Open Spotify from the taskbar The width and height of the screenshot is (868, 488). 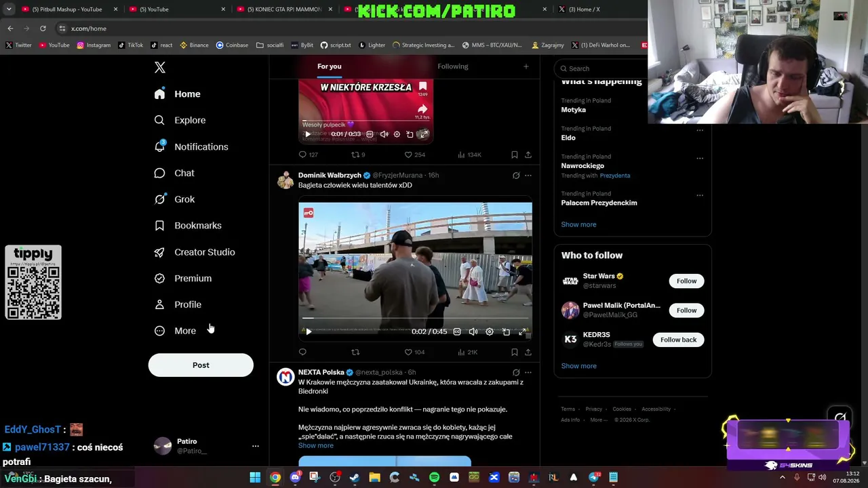click(x=435, y=478)
